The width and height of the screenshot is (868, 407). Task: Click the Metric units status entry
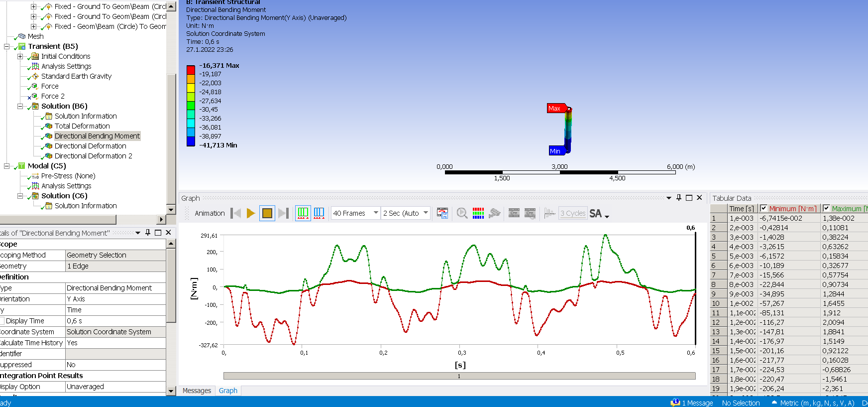pyautogui.click(x=817, y=403)
